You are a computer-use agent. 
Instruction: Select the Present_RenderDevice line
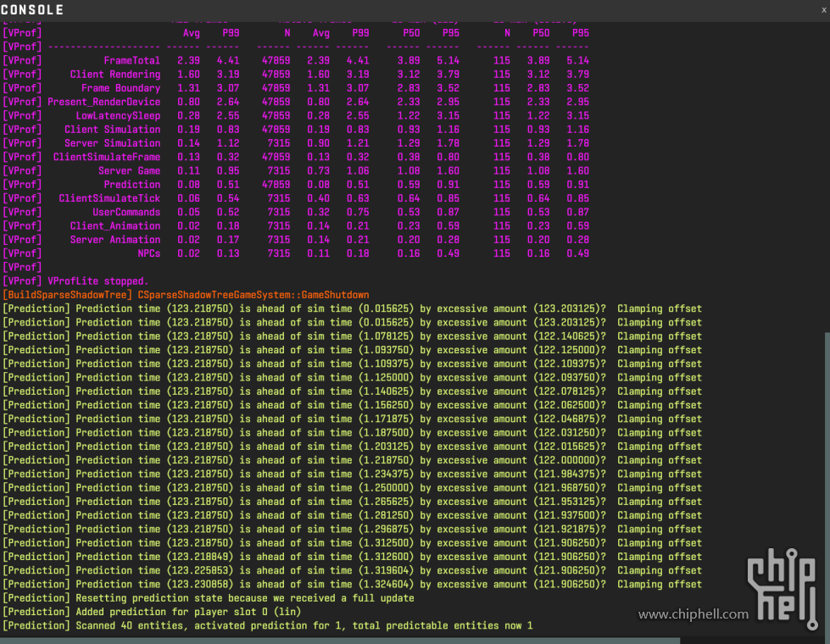click(x=103, y=102)
